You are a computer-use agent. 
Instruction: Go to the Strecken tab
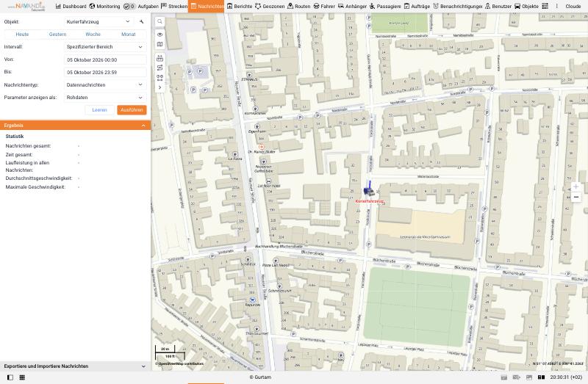[x=174, y=6]
